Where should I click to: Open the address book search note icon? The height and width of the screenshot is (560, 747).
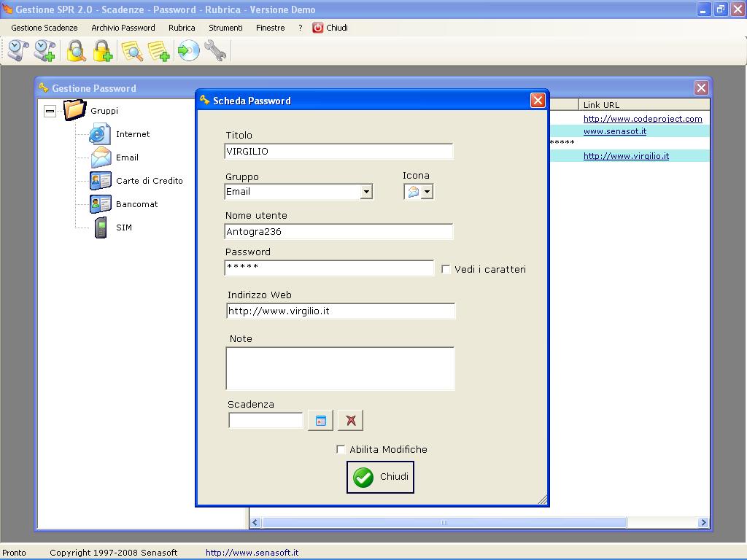133,50
